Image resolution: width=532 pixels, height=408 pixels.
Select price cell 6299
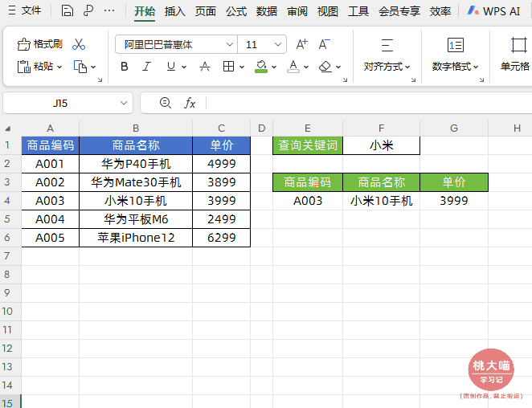222,238
